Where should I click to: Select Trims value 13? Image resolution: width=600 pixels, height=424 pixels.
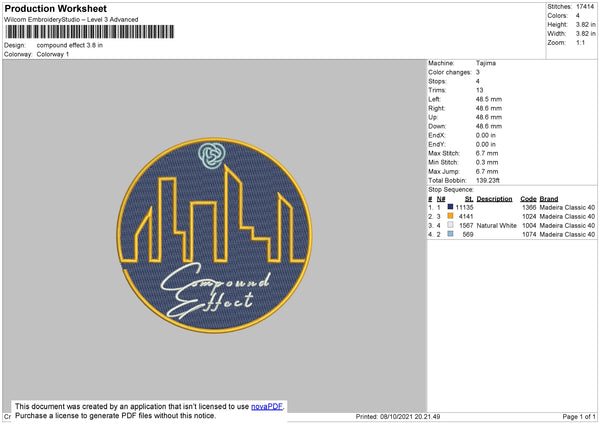pos(479,90)
